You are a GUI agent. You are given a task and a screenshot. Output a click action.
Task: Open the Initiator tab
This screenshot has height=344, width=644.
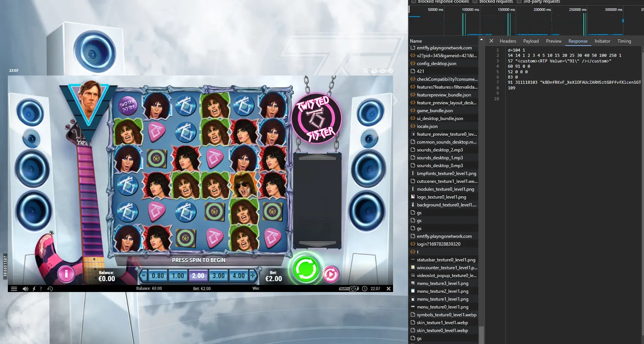pyautogui.click(x=602, y=41)
